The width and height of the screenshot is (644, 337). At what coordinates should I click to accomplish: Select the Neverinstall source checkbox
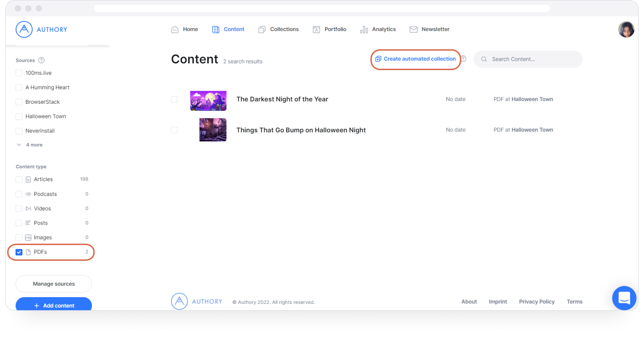19,131
